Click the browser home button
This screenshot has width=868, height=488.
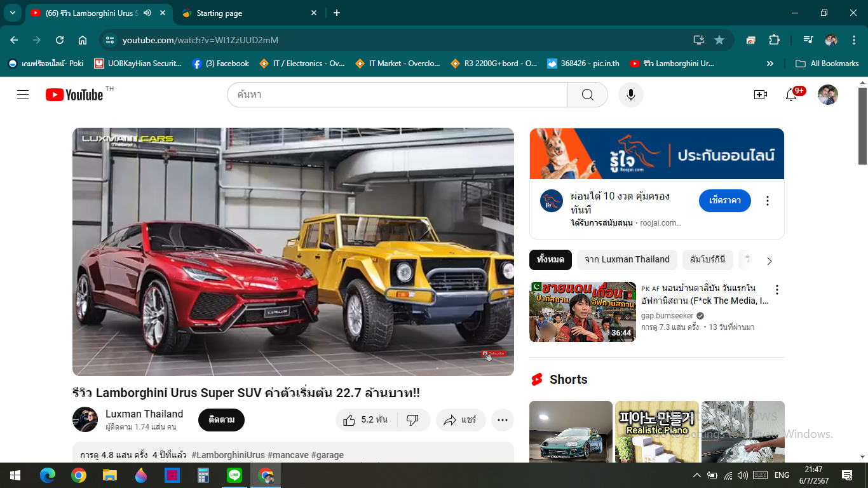click(x=83, y=40)
